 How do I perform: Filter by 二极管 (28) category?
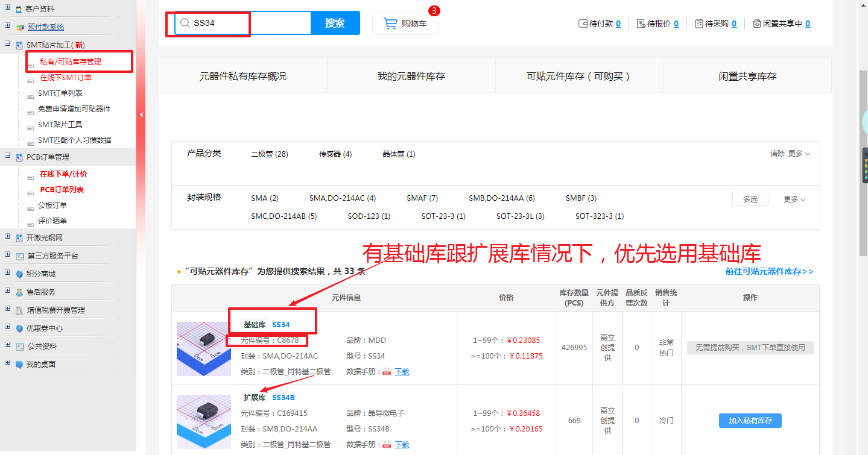(x=269, y=154)
